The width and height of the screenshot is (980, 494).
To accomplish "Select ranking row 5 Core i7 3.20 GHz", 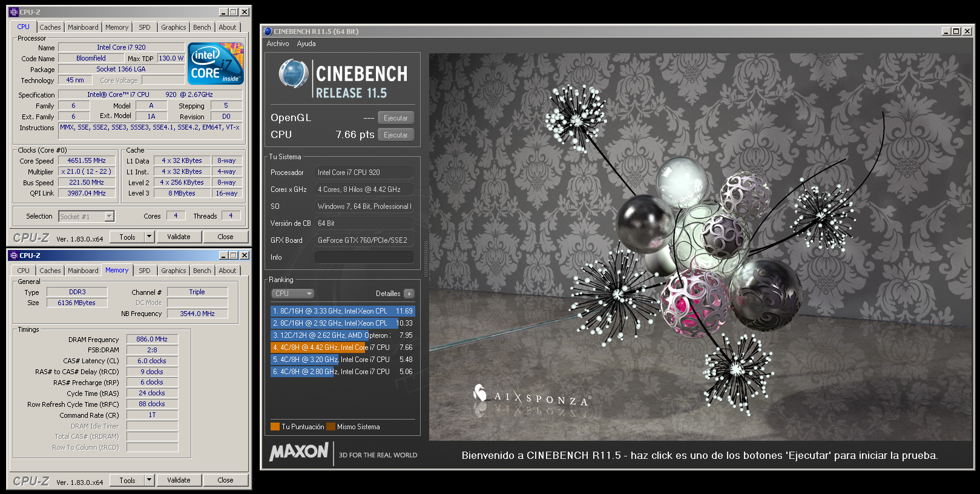I will [x=343, y=360].
